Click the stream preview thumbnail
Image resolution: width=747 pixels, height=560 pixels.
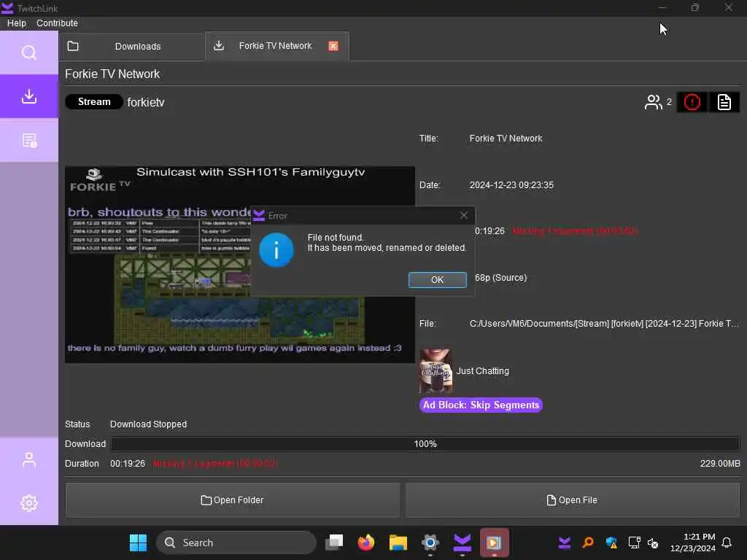pos(239,264)
